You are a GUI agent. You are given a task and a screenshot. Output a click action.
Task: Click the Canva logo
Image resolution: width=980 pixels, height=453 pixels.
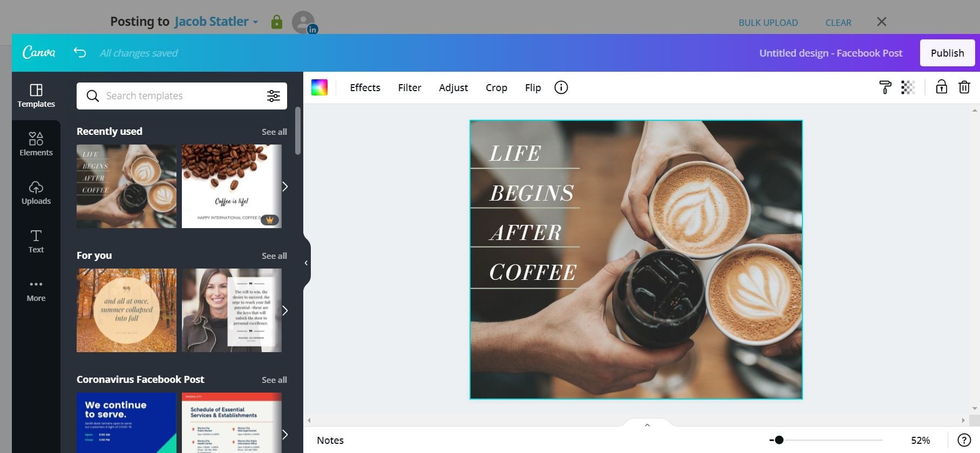pos(39,52)
